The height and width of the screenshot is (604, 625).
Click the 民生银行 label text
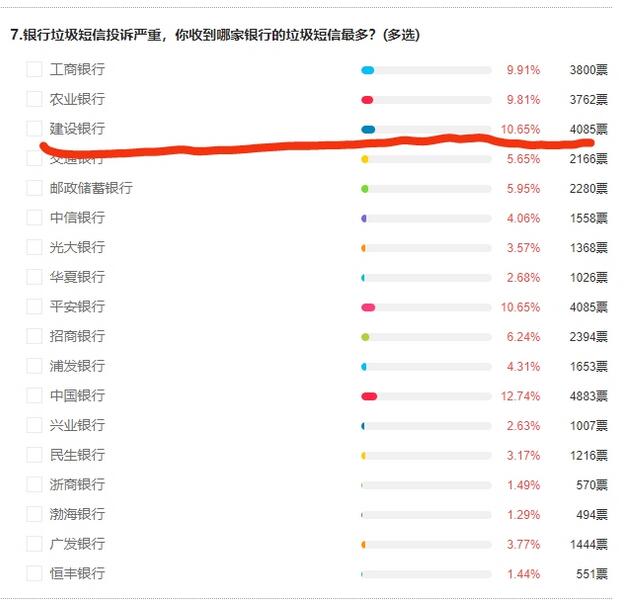point(77,455)
